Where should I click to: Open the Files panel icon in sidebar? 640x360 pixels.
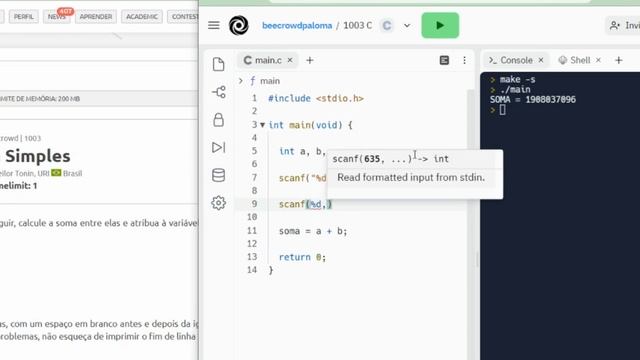[x=218, y=64]
